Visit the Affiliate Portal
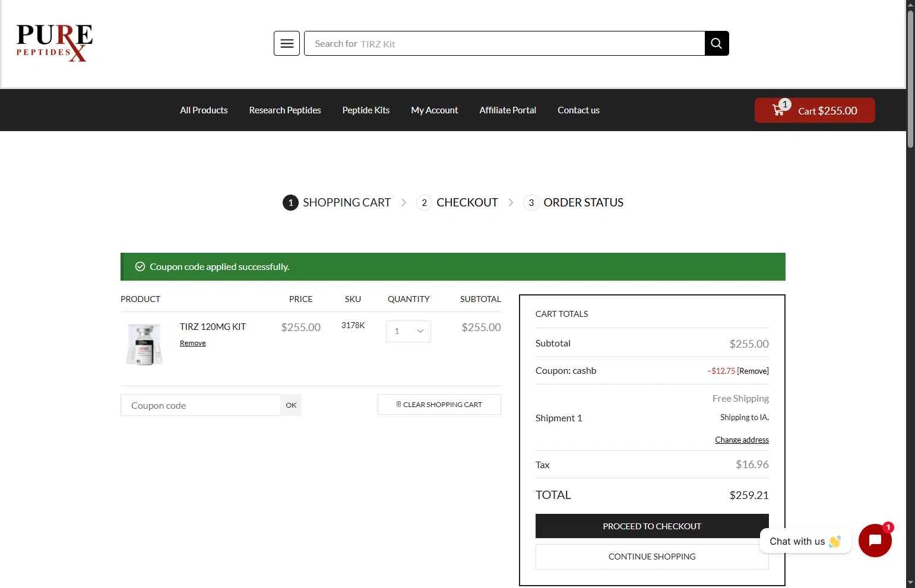The height and width of the screenshot is (588, 915). [508, 110]
